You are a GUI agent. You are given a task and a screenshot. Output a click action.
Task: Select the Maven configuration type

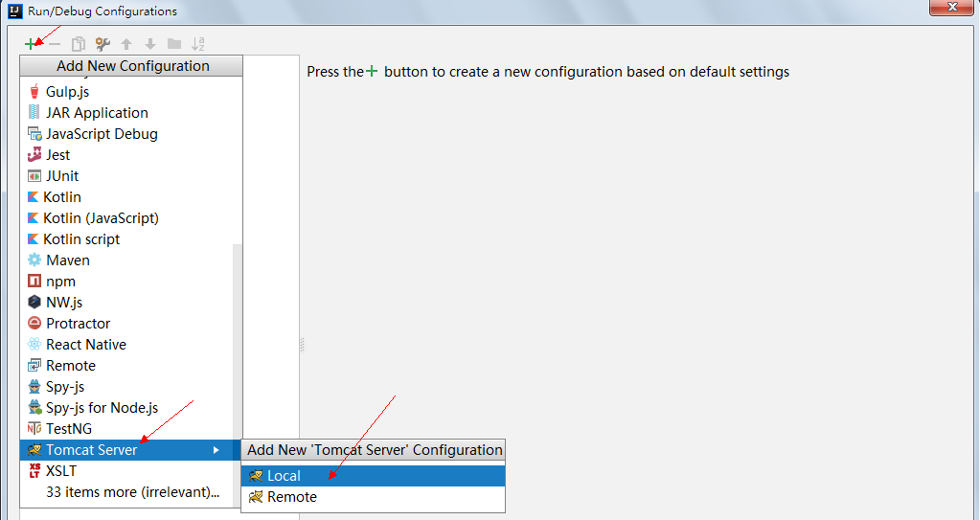point(126,260)
